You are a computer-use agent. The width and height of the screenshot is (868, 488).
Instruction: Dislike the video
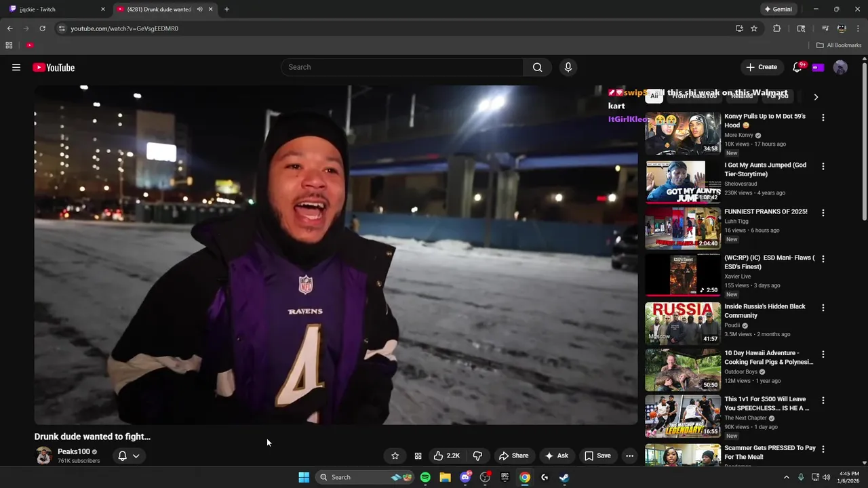coord(477,455)
